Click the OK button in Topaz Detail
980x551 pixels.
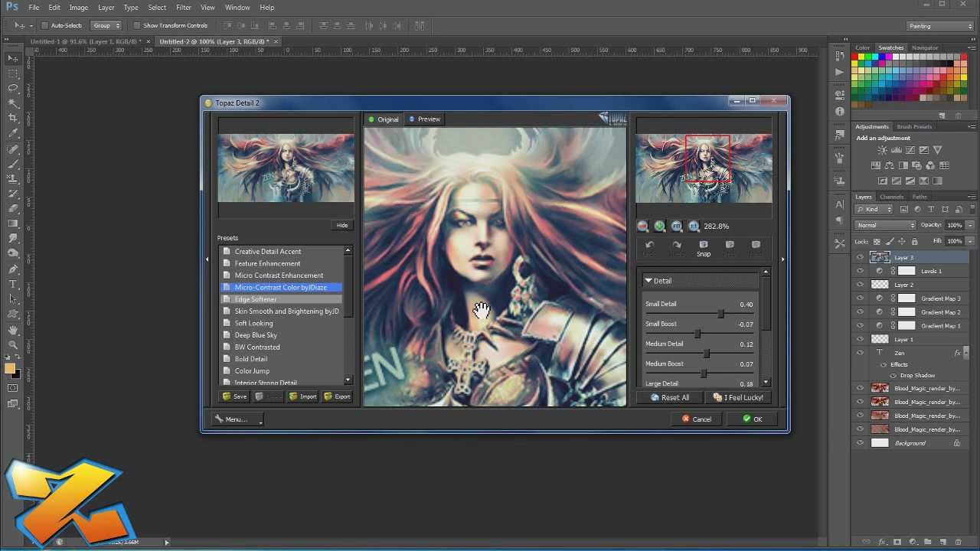pyautogui.click(x=752, y=419)
